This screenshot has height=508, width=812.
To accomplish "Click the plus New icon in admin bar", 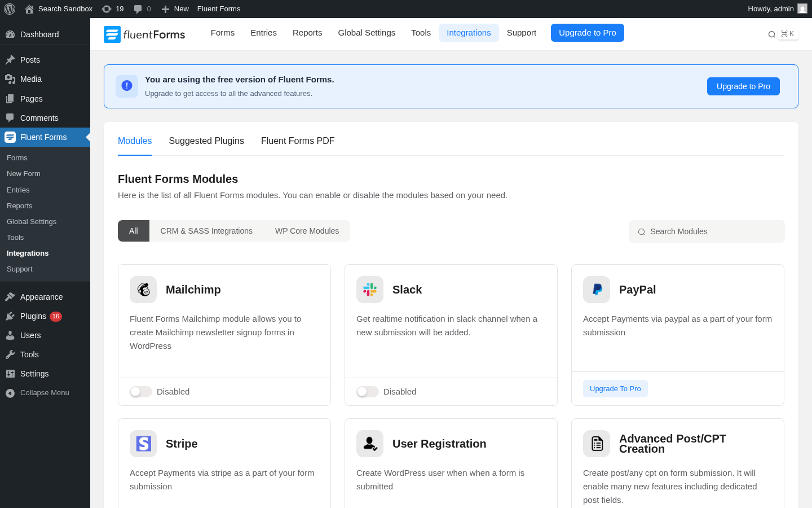I will (165, 9).
